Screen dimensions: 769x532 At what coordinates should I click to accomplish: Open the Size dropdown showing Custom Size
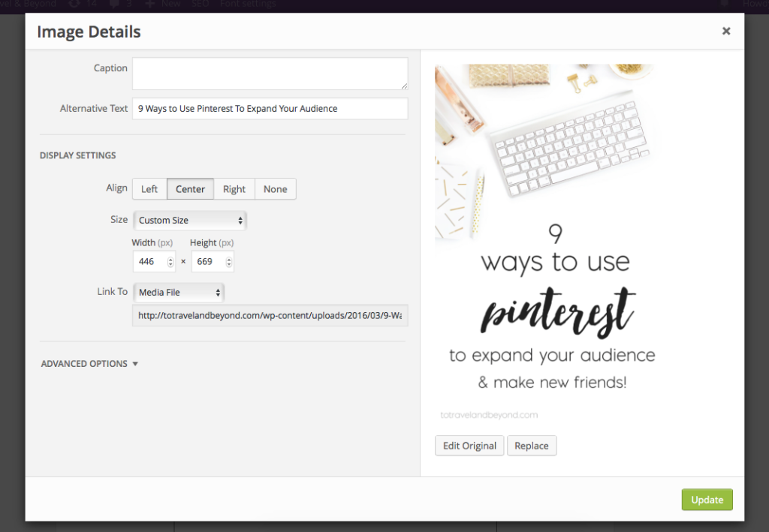coord(190,221)
